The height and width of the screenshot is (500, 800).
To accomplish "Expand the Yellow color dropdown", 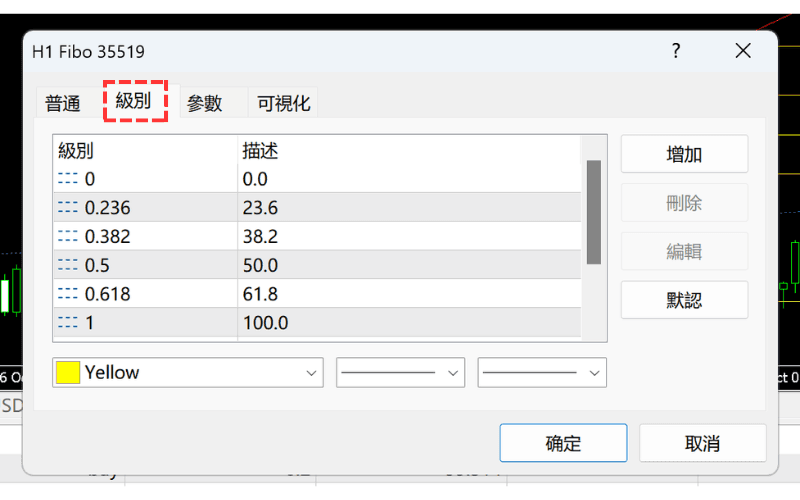I will 309,373.
